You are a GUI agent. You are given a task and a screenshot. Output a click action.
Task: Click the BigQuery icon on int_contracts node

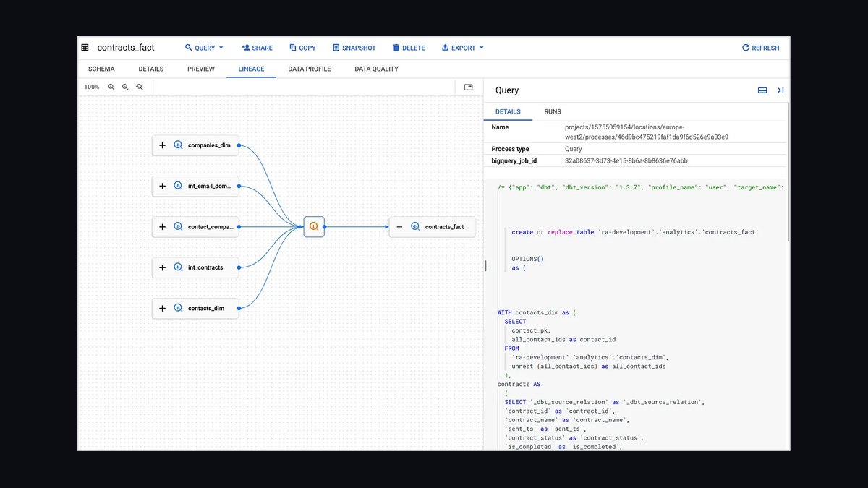[x=178, y=267]
